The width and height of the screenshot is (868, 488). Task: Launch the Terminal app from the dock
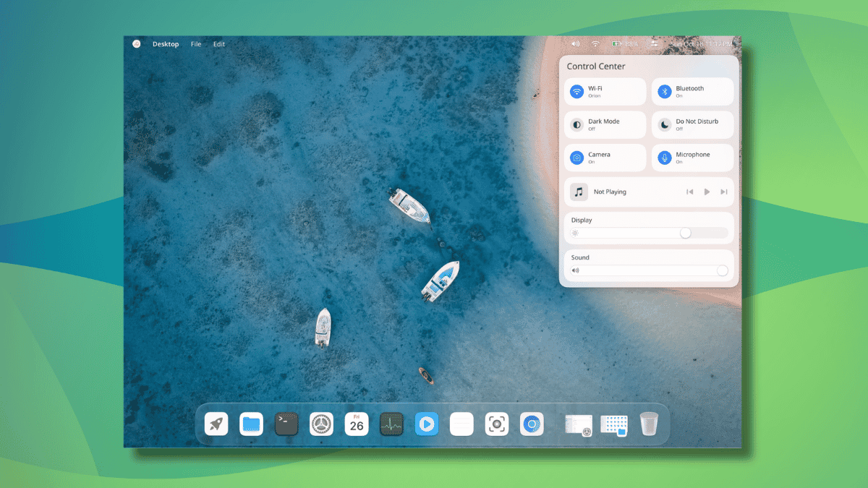[x=286, y=424]
